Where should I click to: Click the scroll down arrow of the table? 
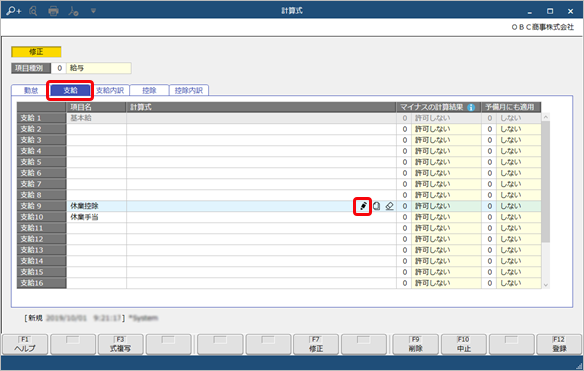pos(546,285)
